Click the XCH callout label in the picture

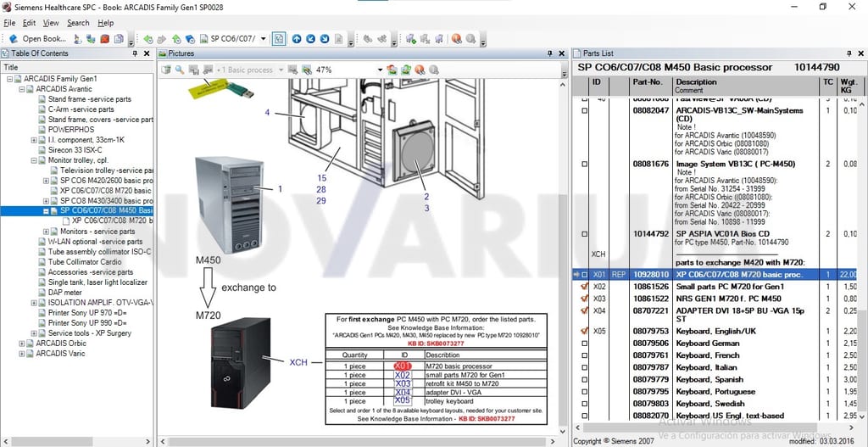click(298, 362)
